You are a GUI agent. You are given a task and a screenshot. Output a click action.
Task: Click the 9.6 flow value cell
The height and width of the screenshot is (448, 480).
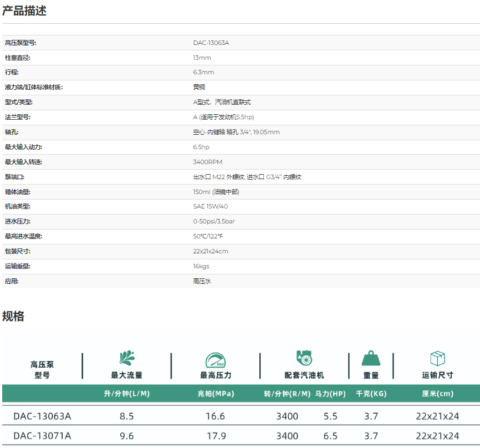click(x=127, y=436)
